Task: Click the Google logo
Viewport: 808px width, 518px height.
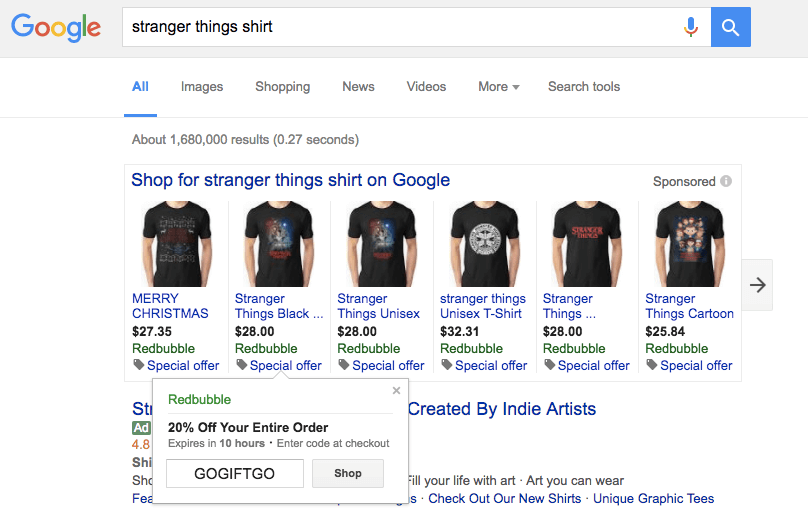Action: pyautogui.click(x=56, y=27)
